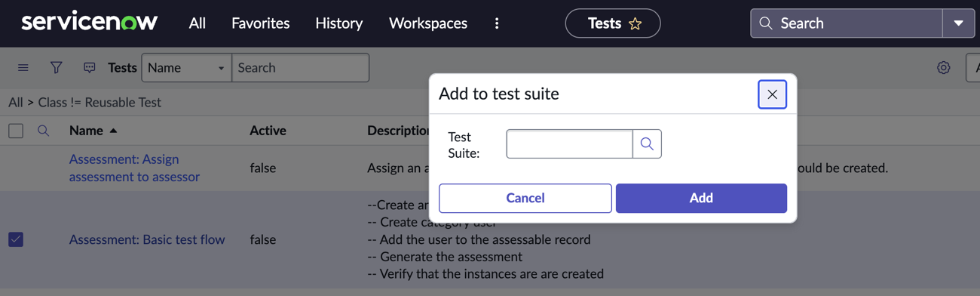The image size is (980, 296).
Task: Click the list Search text box
Action: [x=300, y=68]
